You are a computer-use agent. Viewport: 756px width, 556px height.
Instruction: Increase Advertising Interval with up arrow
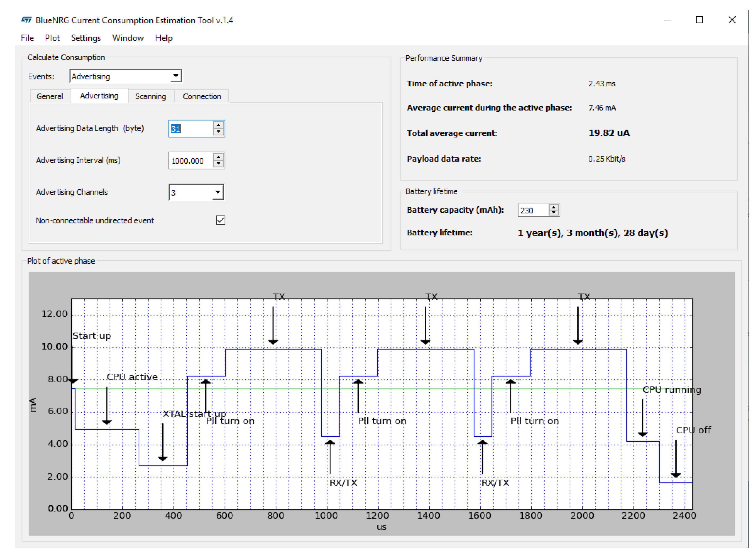(218, 157)
